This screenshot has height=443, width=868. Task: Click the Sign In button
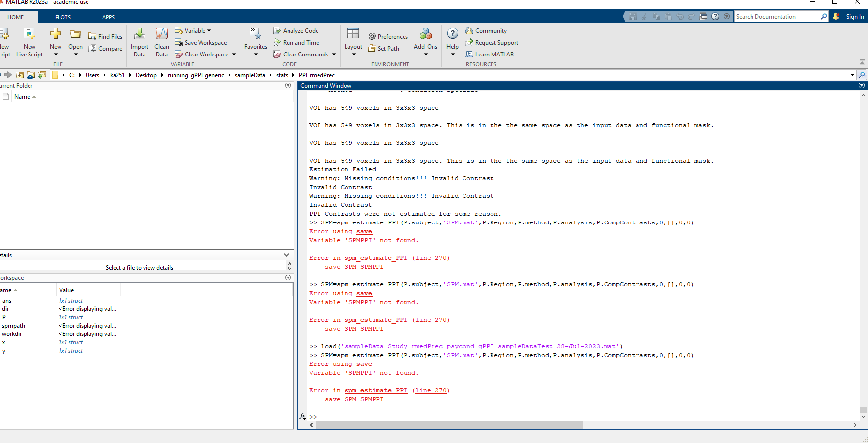(855, 17)
